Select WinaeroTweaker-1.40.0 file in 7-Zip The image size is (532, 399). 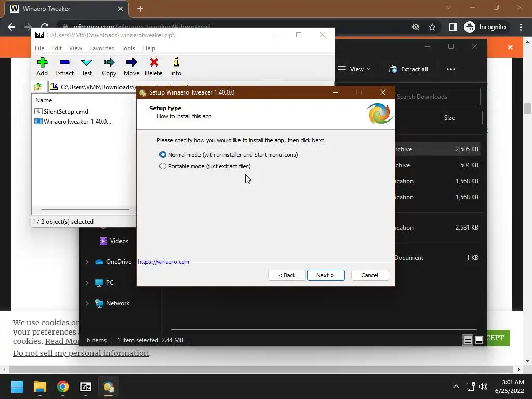74,122
